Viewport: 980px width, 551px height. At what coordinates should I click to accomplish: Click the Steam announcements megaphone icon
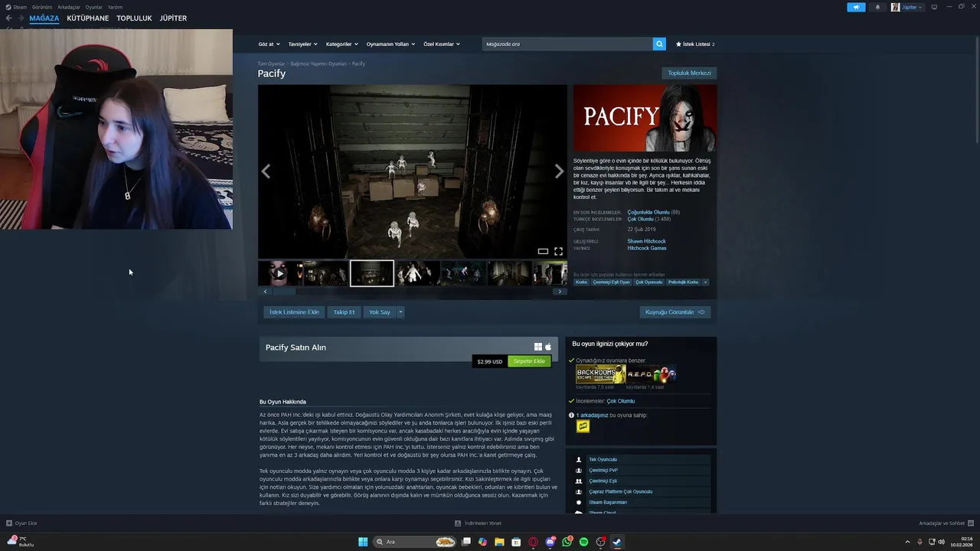[x=856, y=7]
